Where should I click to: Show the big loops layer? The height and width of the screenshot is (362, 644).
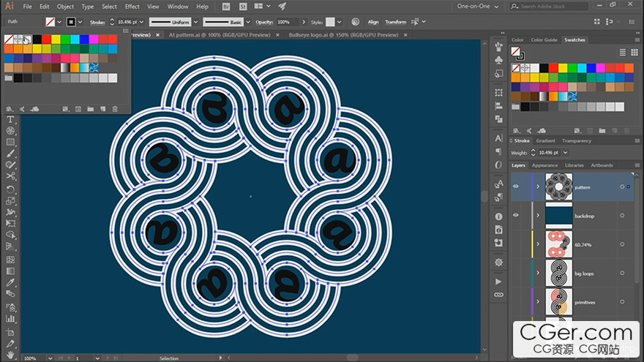click(516, 273)
